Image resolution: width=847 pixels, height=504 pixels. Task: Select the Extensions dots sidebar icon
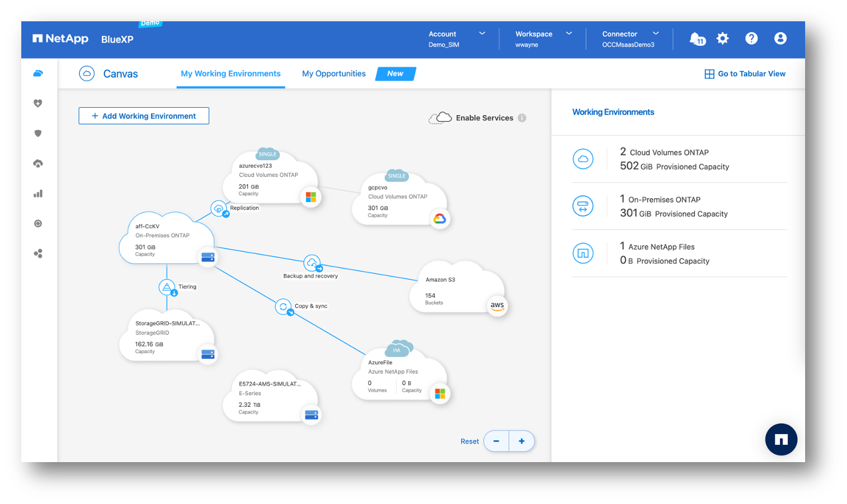point(39,253)
